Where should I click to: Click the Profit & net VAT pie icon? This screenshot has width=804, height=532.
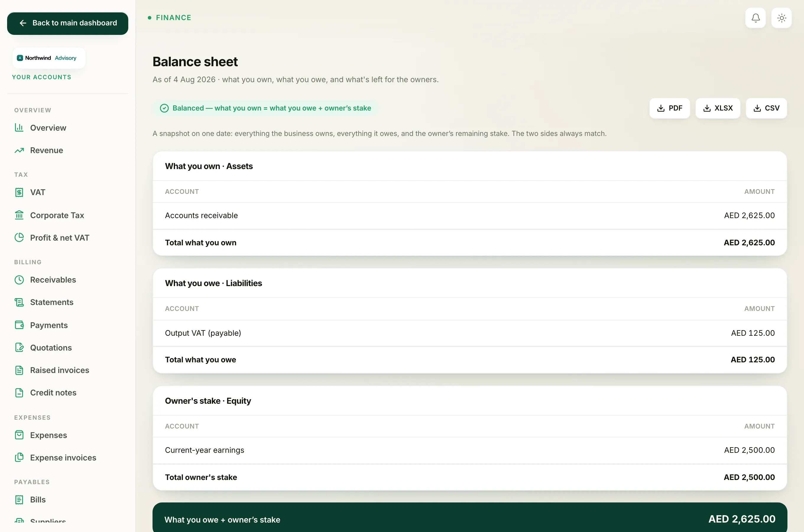tap(19, 238)
